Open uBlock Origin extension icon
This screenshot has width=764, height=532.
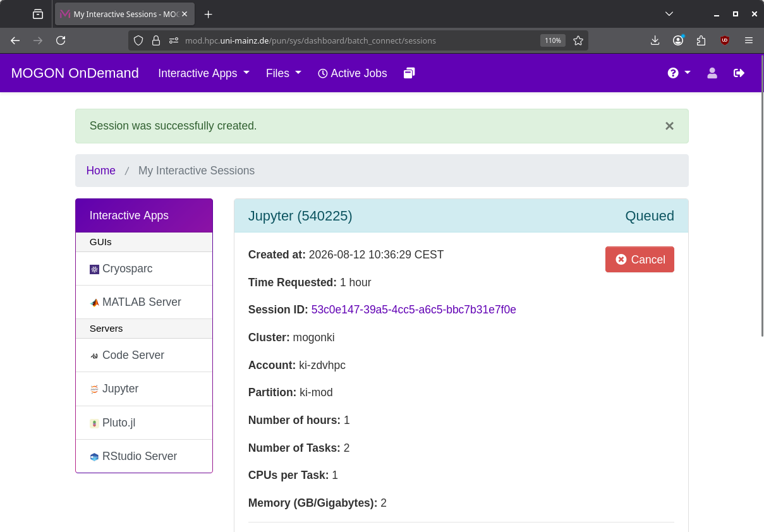point(725,40)
